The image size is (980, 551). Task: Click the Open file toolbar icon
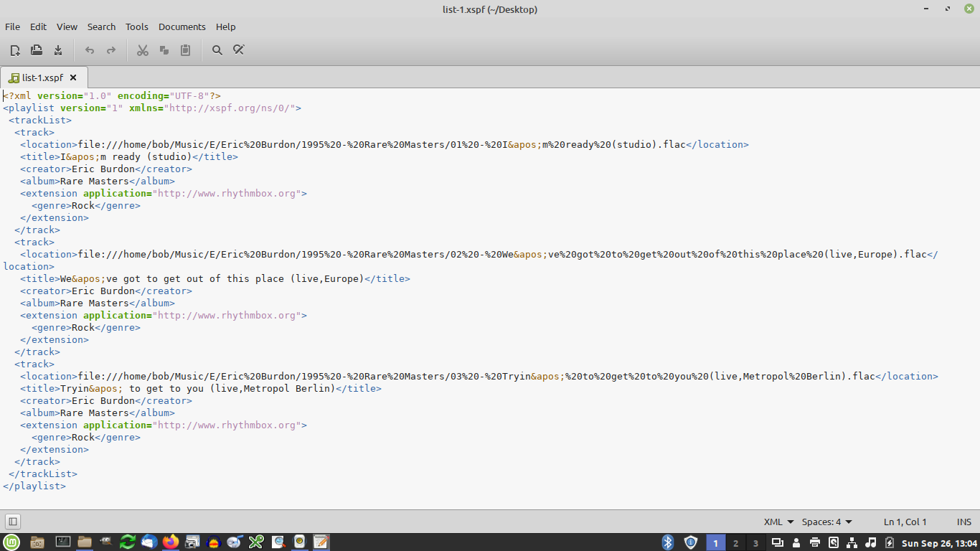point(37,50)
